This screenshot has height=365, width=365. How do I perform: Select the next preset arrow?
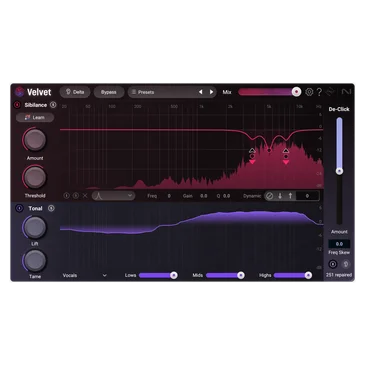click(211, 92)
